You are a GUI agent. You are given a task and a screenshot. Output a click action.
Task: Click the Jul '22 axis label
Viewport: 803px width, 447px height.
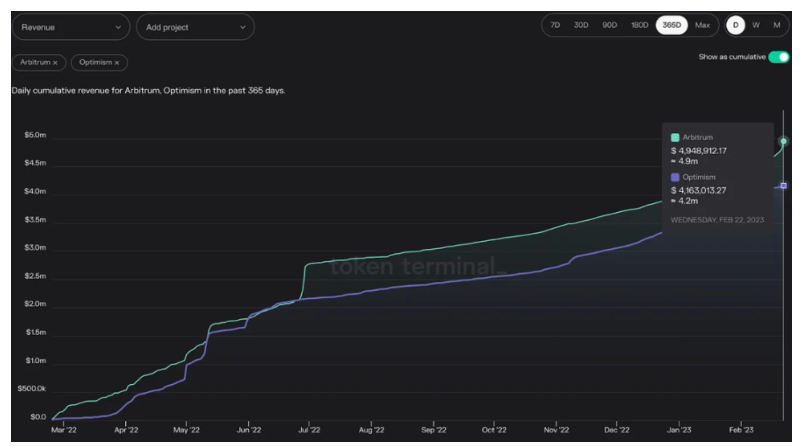pyautogui.click(x=309, y=430)
